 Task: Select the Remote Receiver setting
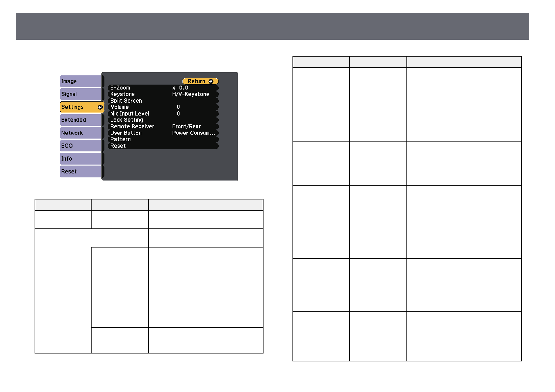tap(163, 126)
